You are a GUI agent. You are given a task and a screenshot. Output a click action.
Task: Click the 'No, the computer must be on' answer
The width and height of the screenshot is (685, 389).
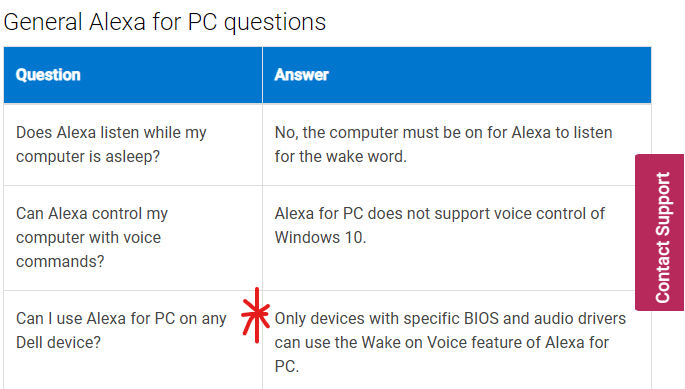443,144
